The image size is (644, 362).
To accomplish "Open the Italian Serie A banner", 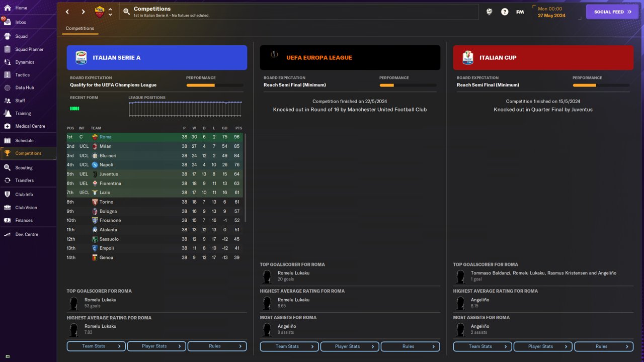I will click(x=157, y=57).
